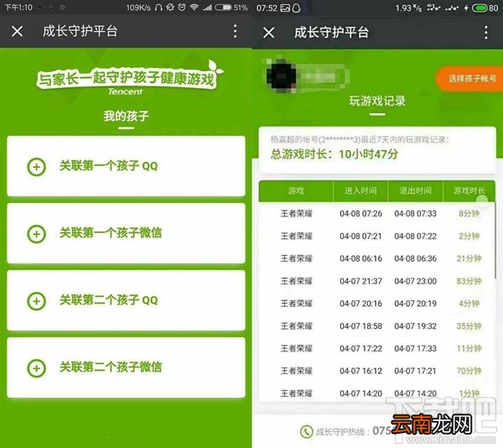Tap the blurred profile avatar

pos(281,76)
